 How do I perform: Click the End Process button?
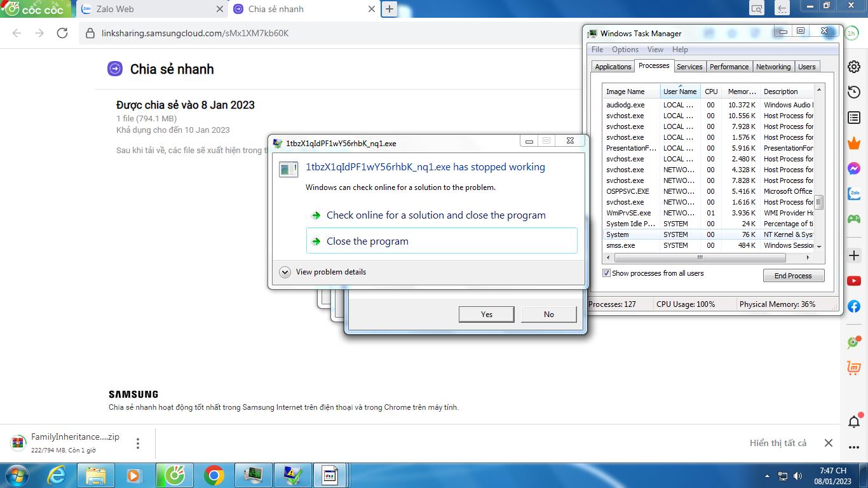coord(793,276)
